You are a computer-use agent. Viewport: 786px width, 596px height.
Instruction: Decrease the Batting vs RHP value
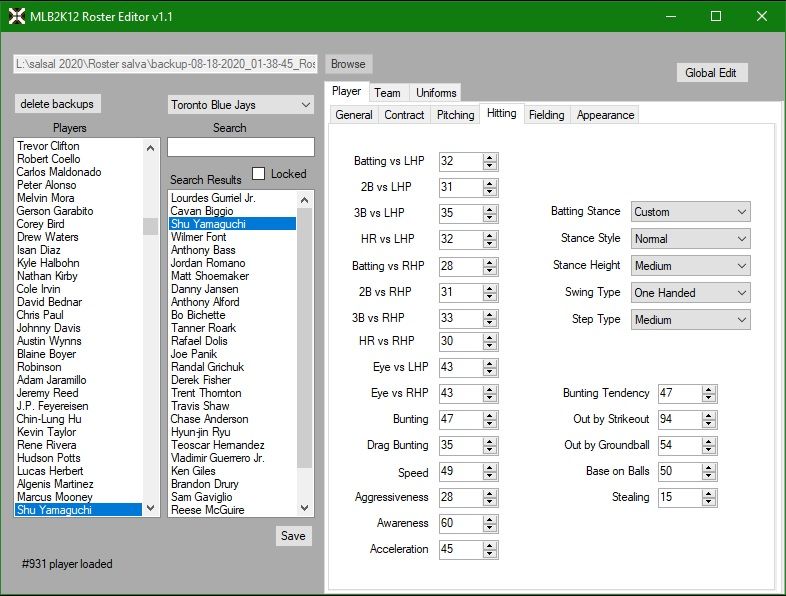[490, 270]
